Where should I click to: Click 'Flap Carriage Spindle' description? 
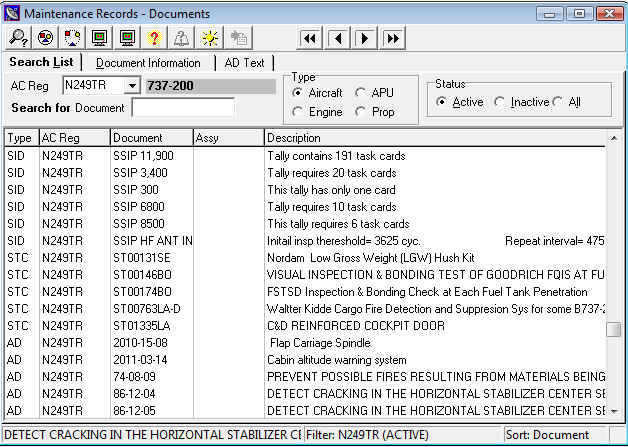click(320, 343)
